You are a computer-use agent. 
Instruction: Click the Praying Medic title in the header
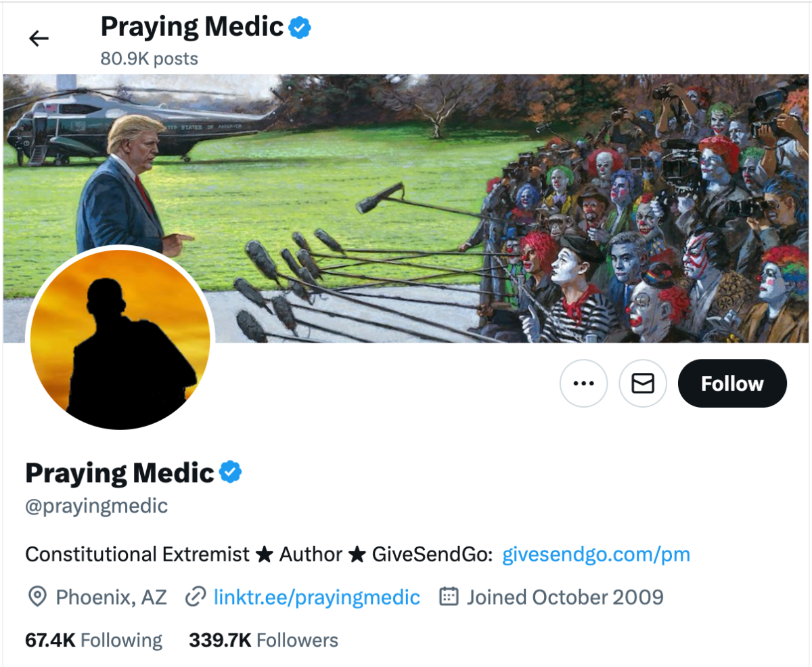click(191, 27)
